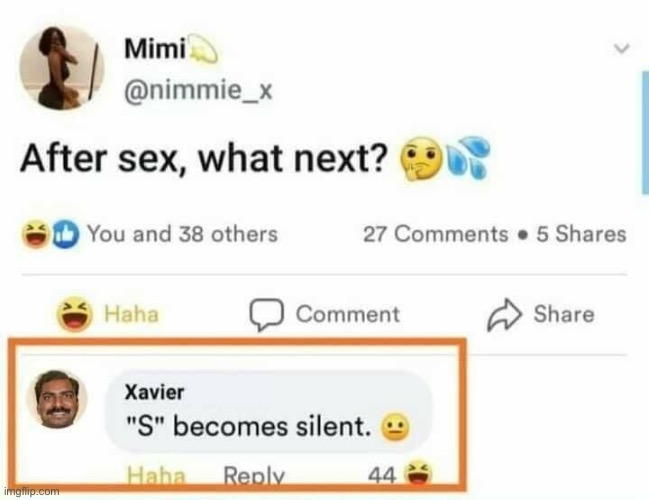Toggle Haha on Xavier's comment
The image size is (649, 500).
150,477
